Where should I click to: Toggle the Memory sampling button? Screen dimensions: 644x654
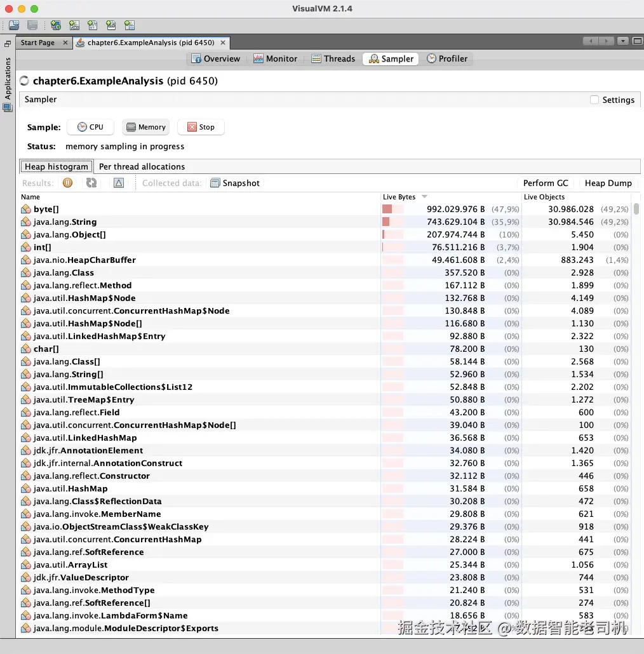(x=146, y=127)
